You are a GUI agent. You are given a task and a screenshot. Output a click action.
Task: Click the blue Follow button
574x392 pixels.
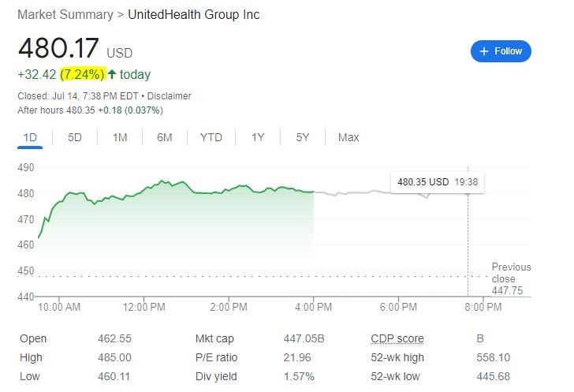click(x=501, y=51)
